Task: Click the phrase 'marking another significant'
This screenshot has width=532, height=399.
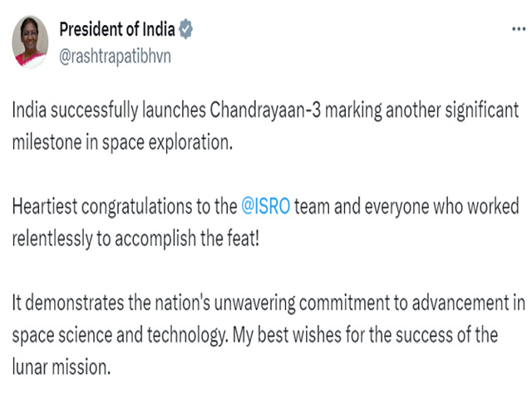Action: pyautogui.click(x=421, y=111)
